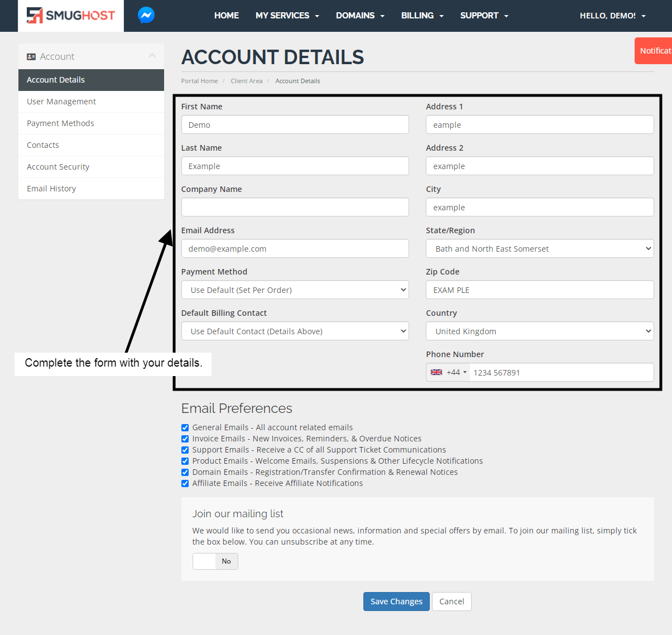
Task: Toggle the mailing list switch
Action: (x=215, y=561)
